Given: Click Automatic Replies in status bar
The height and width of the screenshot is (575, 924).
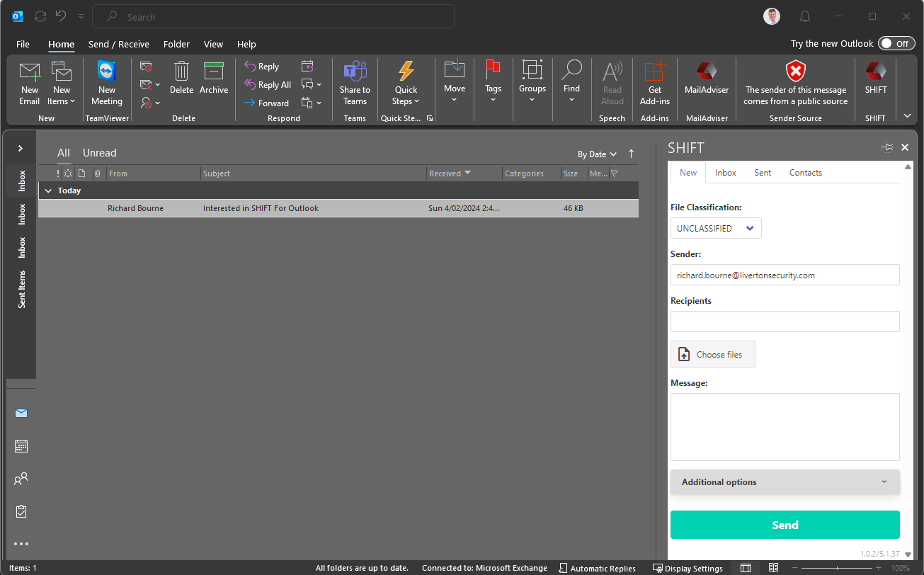Looking at the screenshot, I should [x=597, y=568].
